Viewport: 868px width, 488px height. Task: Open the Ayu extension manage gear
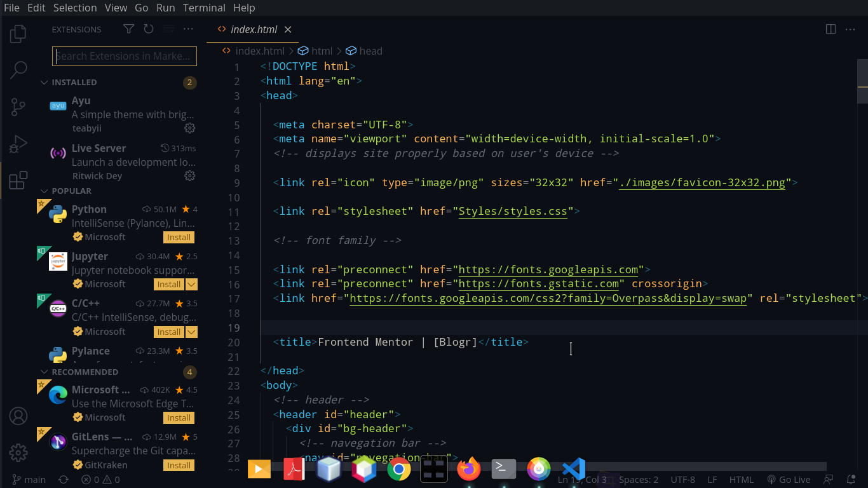(x=189, y=128)
